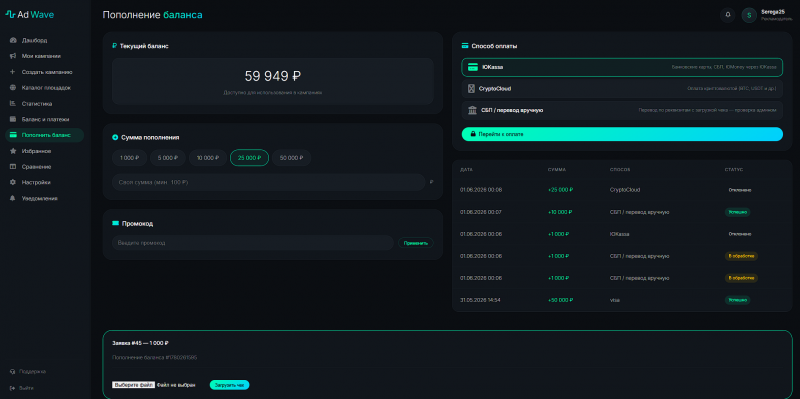This screenshot has width=800, height=399.
Task: Click the date 01.06.2026 00:08
Action: [x=481, y=190]
